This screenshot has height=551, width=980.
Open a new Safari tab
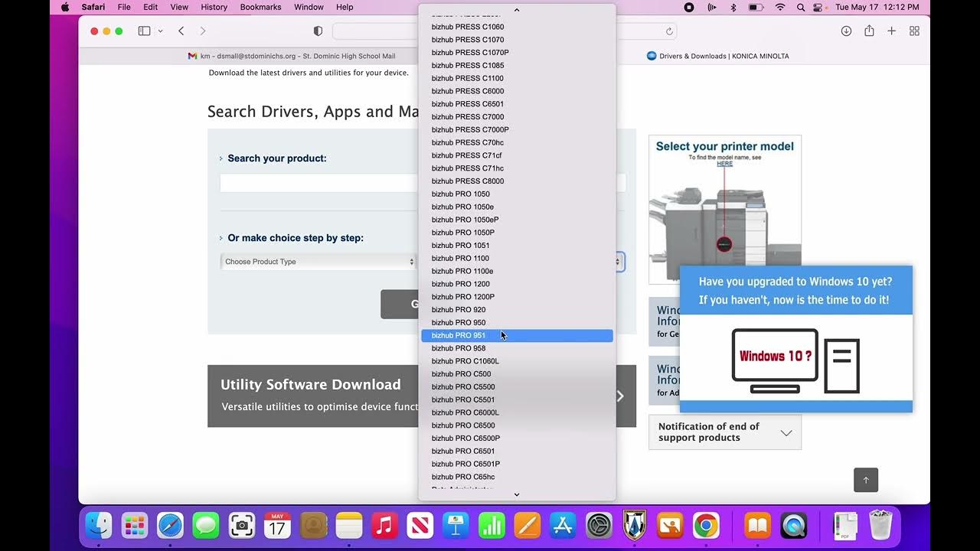pos(891,31)
